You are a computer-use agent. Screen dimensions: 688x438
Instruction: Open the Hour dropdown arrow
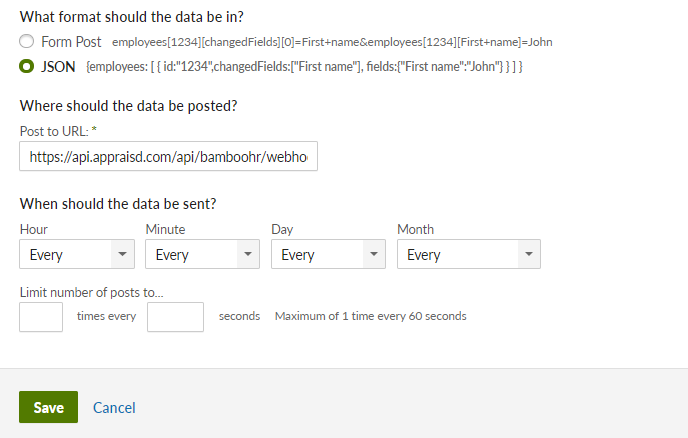point(122,254)
